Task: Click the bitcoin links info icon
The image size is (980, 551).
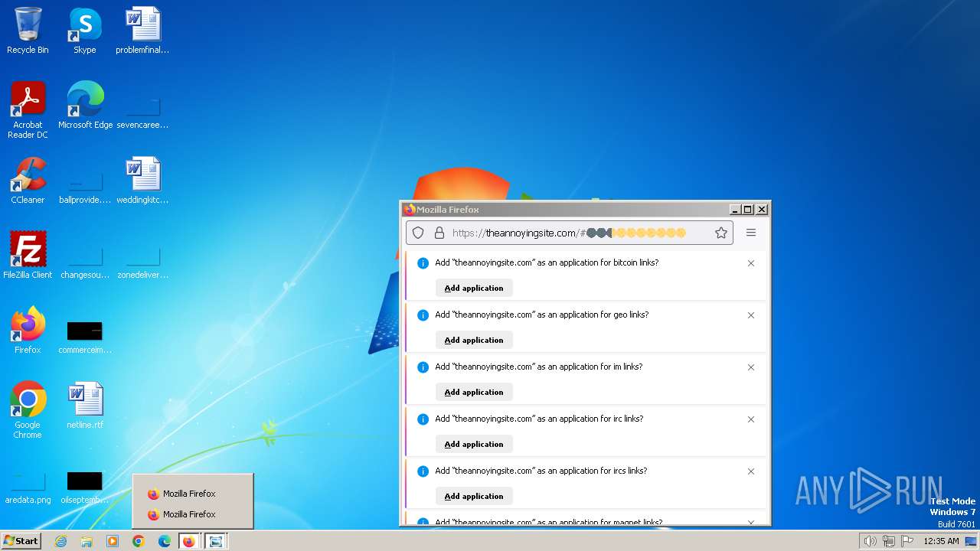Action: coord(423,263)
